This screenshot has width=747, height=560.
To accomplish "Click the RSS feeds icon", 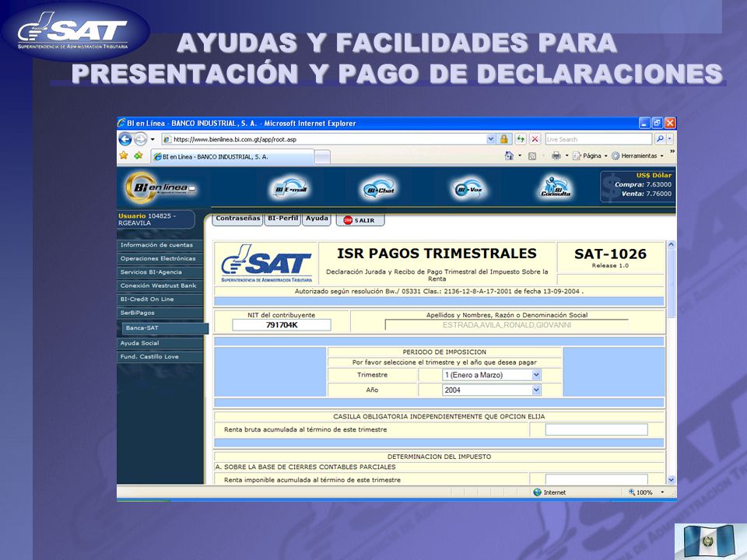I will point(532,156).
